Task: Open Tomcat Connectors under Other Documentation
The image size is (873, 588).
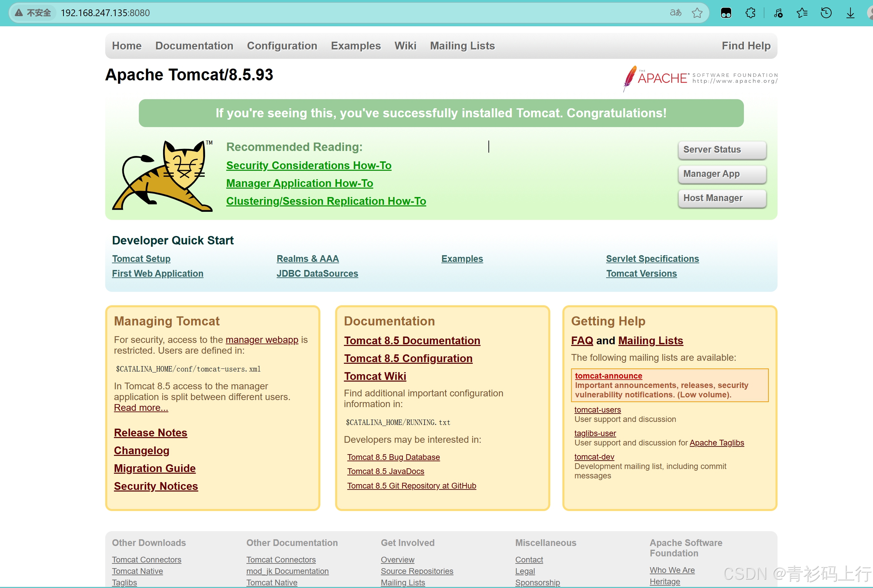Action: [281, 560]
